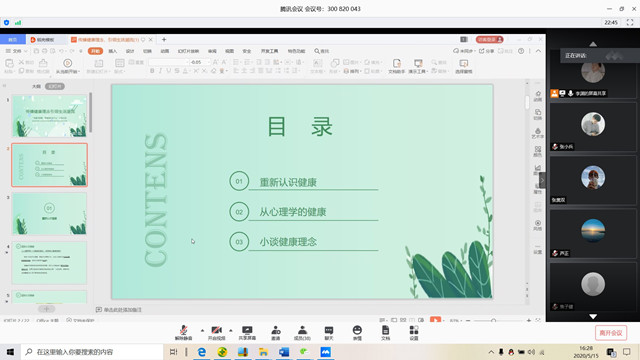
Task: Open audio options arrow beside microphone
Action: coord(202,330)
